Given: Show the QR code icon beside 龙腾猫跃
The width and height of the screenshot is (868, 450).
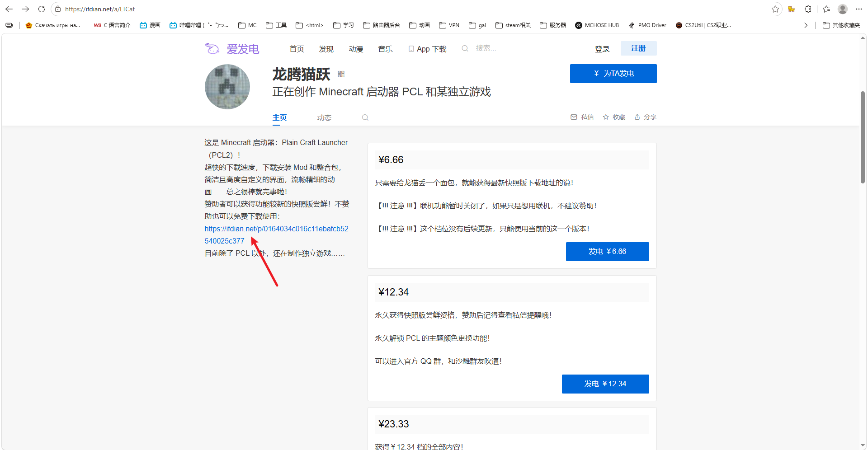Looking at the screenshot, I should [x=341, y=74].
